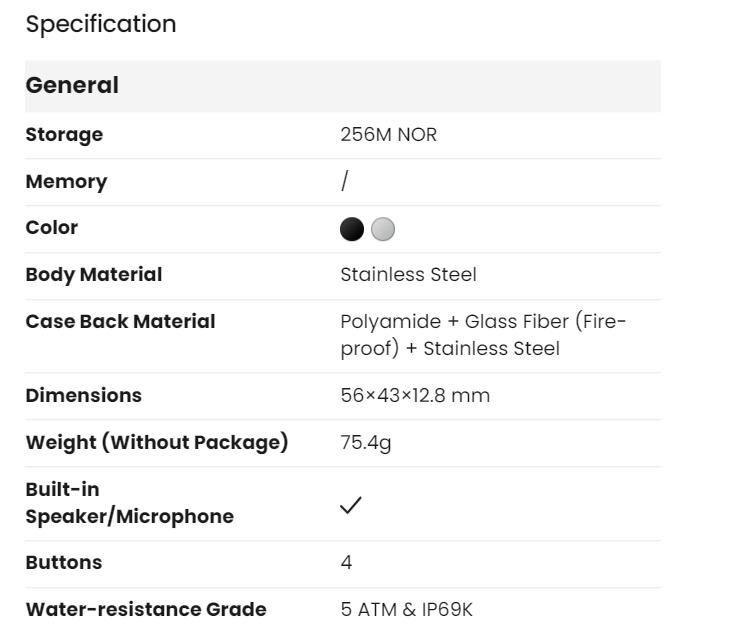The height and width of the screenshot is (631, 742).
Task: Click the Specification heading
Action: (x=101, y=24)
